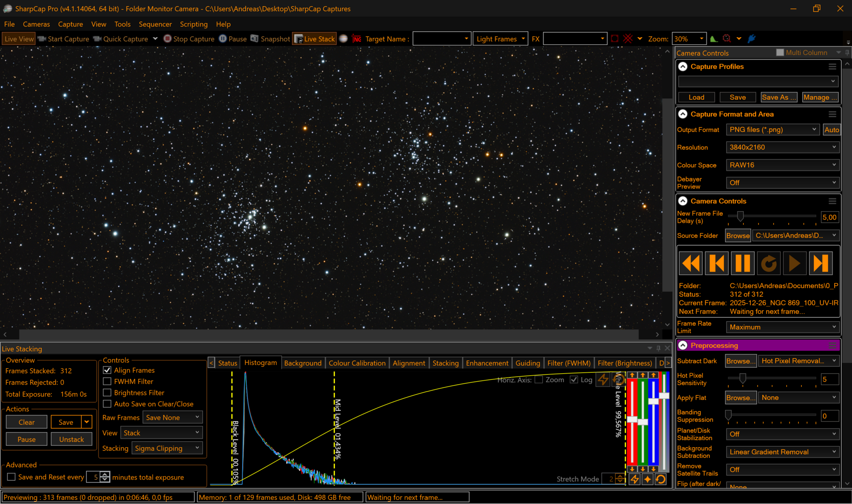The height and width of the screenshot is (504, 852).
Task: Click the red NC icon in the toolbar
Action: 357,39
